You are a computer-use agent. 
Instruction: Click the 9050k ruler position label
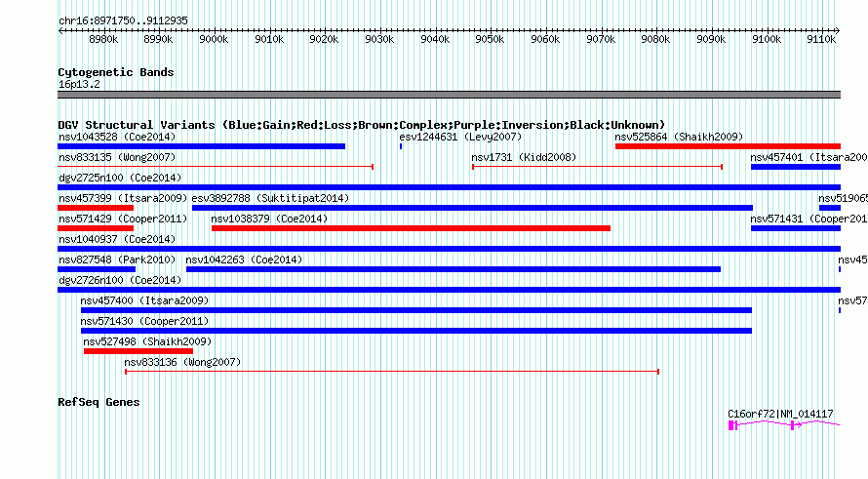(490, 39)
